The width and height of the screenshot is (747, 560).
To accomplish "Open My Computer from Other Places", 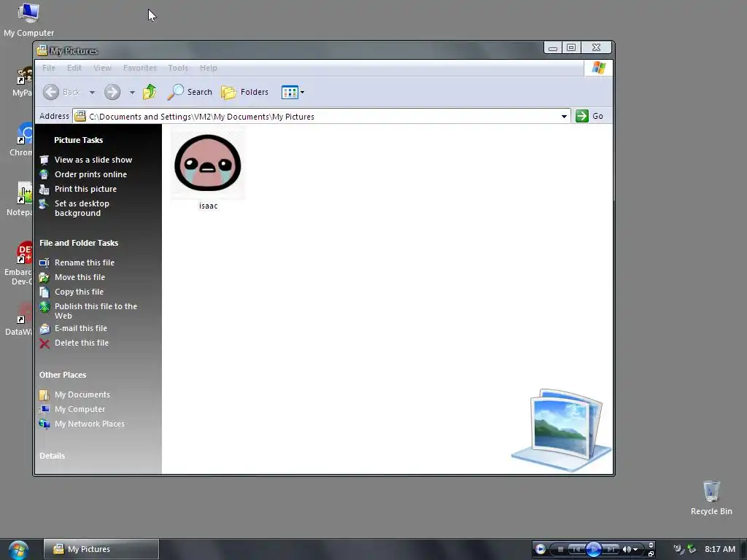I will tap(80, 409).
